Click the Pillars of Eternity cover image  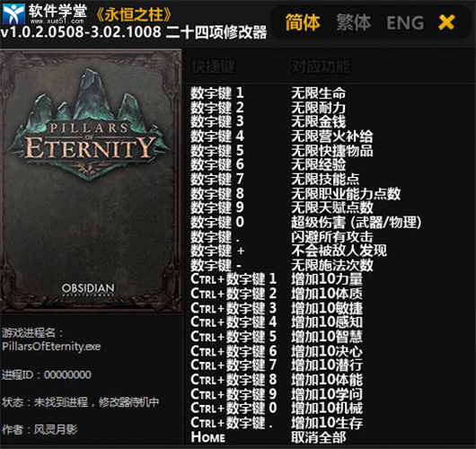tap(91, 181)
